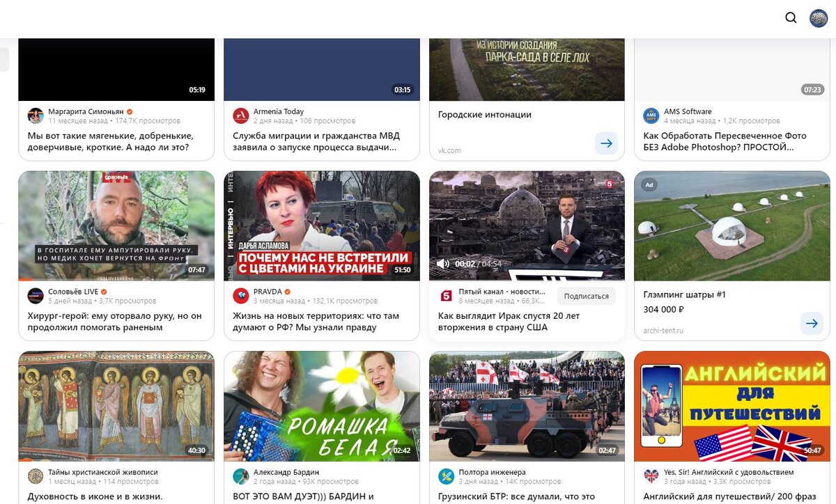Click the Ad label on glamping card
The height and width of the screenshot is (504, 836).
click(x=649, y=185)
